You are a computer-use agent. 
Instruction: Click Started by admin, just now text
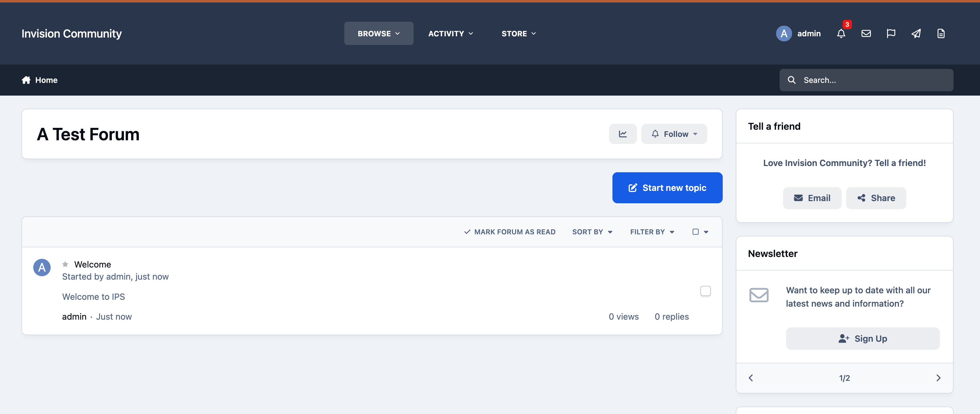[115, 277]
